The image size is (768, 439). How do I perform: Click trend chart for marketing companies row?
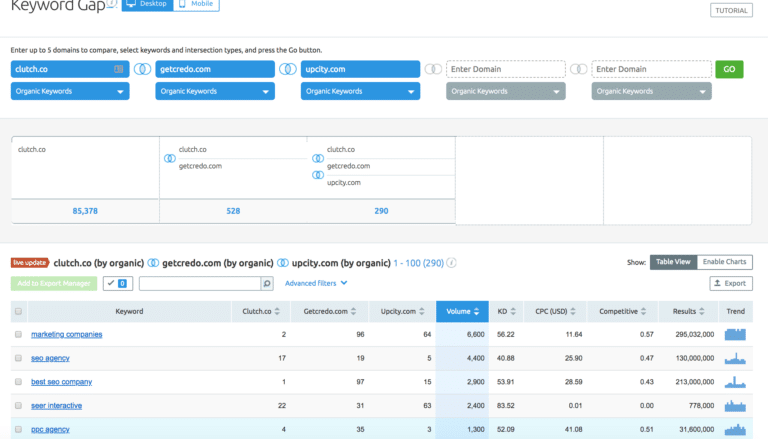click(735, 335)
